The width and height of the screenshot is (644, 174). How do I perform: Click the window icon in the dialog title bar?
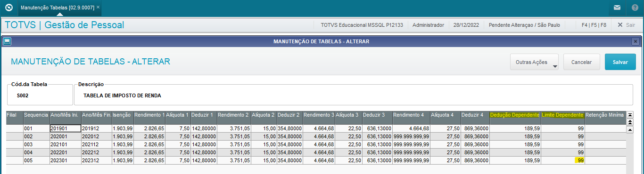tap(7, 41)
